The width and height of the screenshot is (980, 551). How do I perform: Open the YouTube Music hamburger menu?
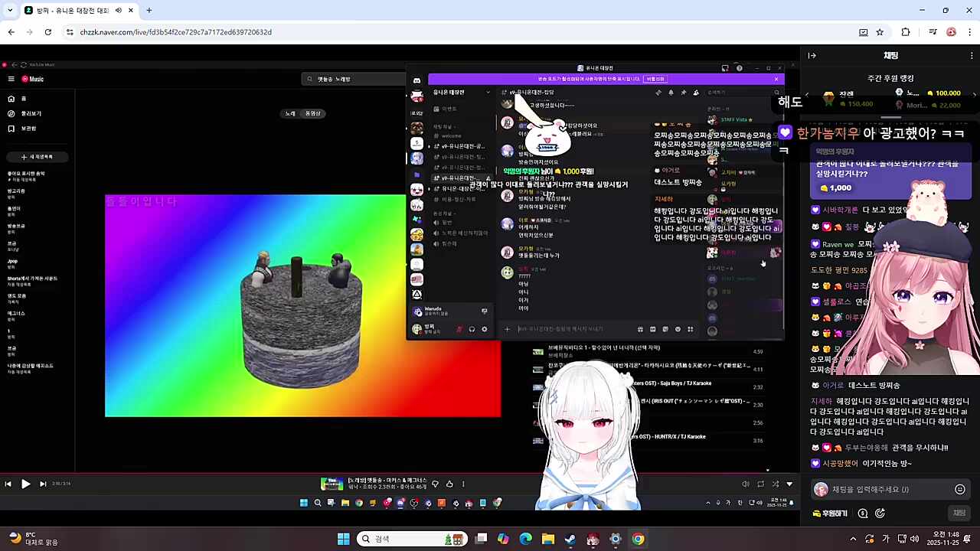(x=11, y=79)
